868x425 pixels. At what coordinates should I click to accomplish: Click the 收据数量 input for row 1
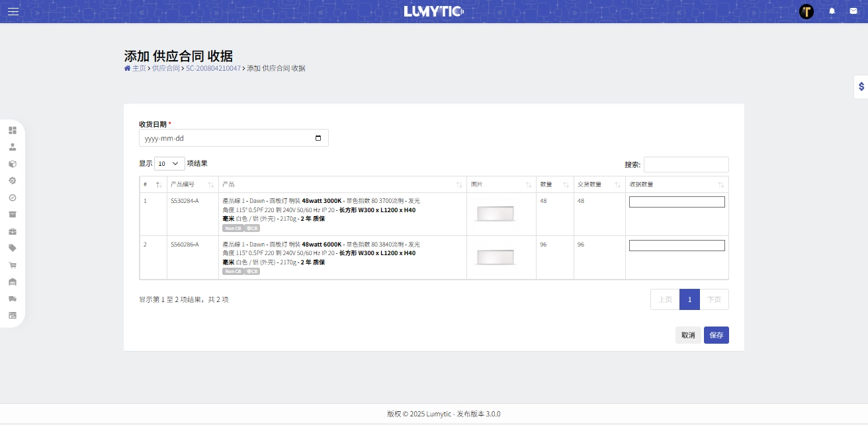pos(677,202)
